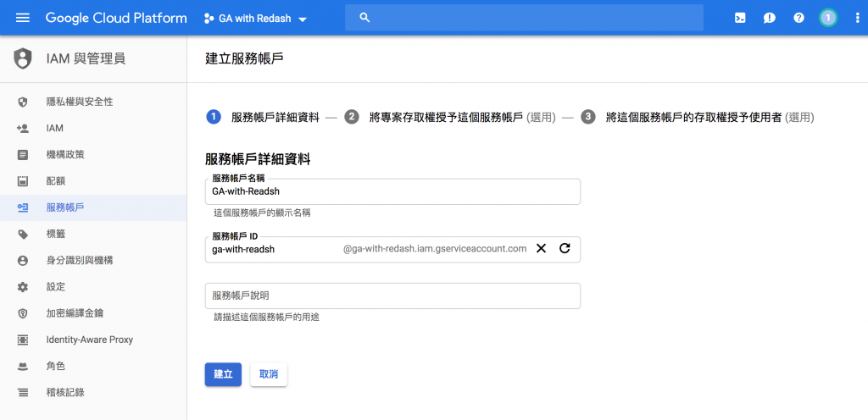Focus the top search field
Screen dimensions: 868x420
(524, 18)
